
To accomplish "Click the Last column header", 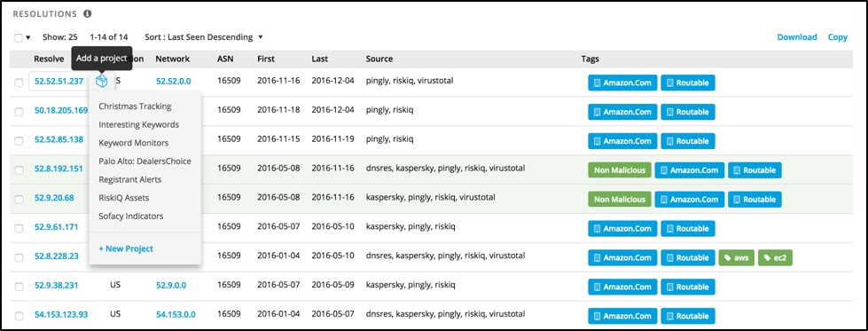I will (320, 59).
